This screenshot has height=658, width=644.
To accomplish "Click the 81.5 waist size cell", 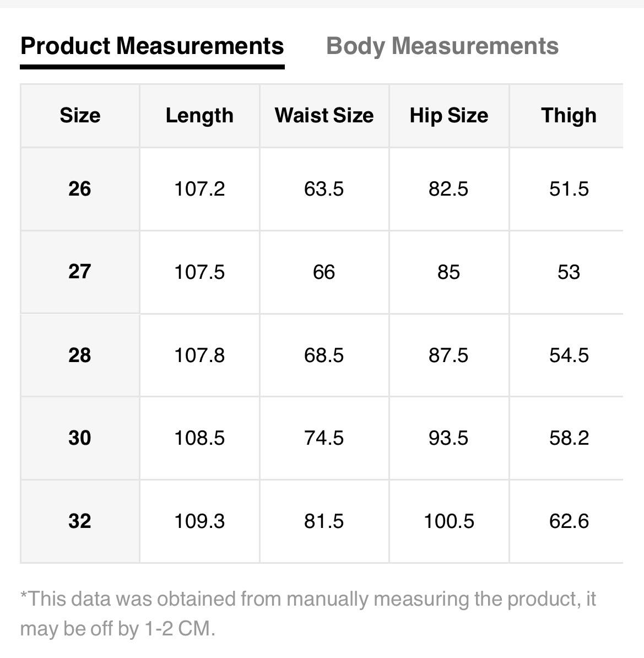I will (x=324, y=521).
